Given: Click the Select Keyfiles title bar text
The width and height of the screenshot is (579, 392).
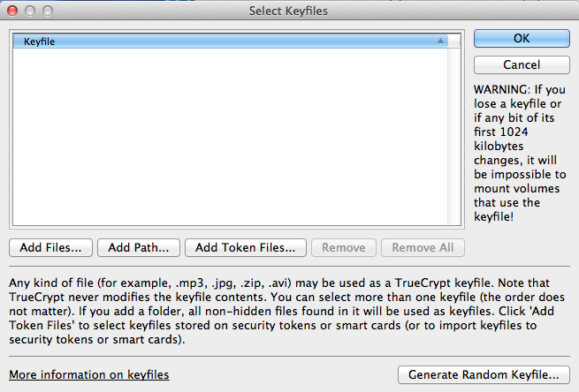Looking at the screenshot, I should (x=289, y=11).
